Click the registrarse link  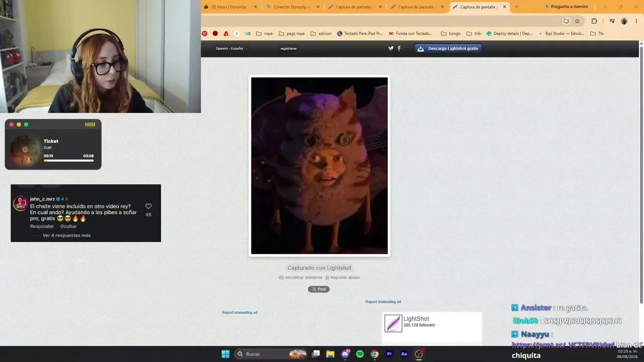coord(288,48)
